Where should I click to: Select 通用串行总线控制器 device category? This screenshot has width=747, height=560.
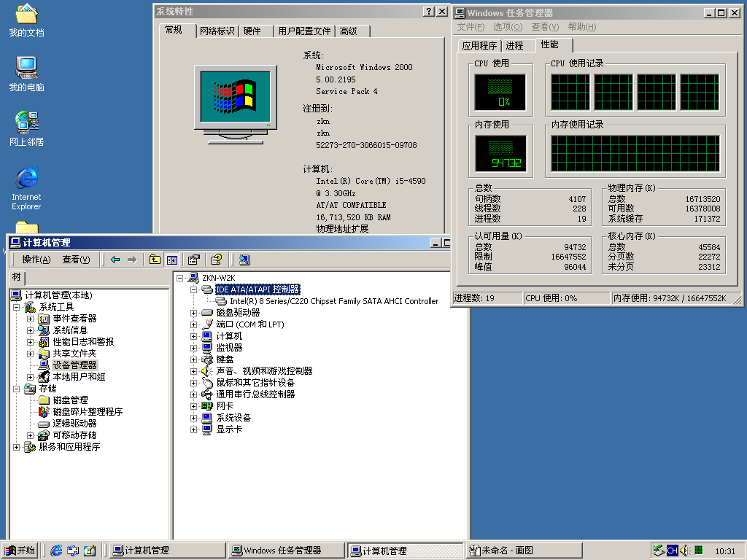pos(256,394)
